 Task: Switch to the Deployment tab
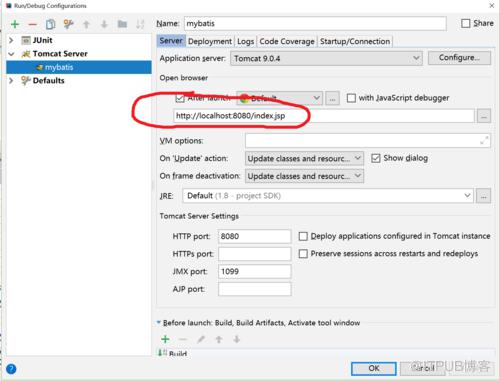[210, 41]
